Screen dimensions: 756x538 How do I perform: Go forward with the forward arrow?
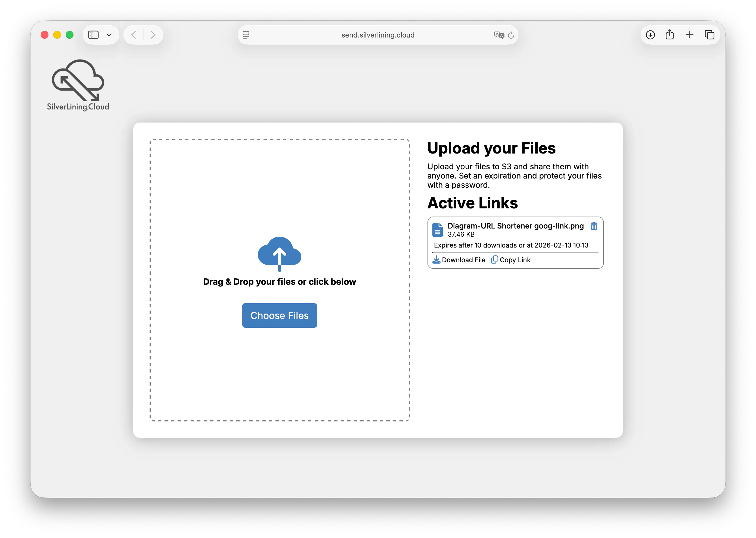click(153, 35)
